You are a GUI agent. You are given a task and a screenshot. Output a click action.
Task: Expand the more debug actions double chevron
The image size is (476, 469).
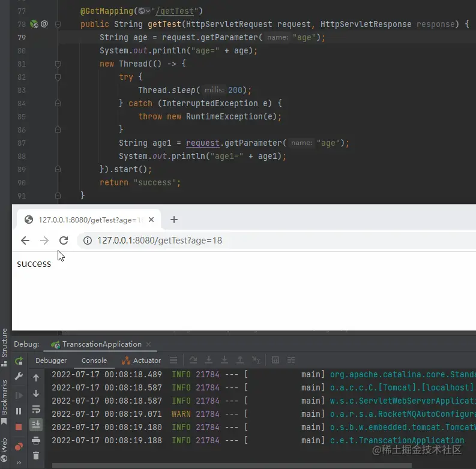(x=19, y=462)
